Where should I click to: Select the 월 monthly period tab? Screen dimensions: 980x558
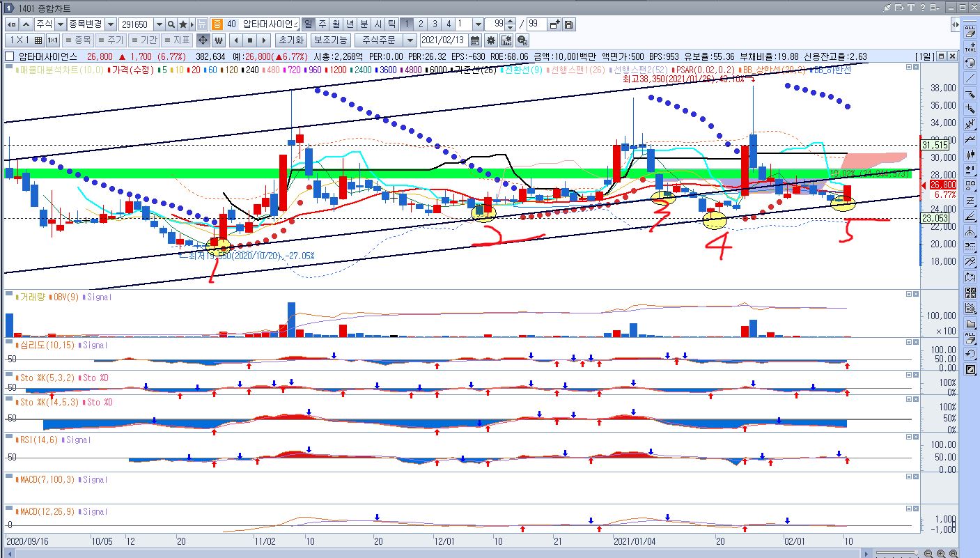tap(336, 24)
